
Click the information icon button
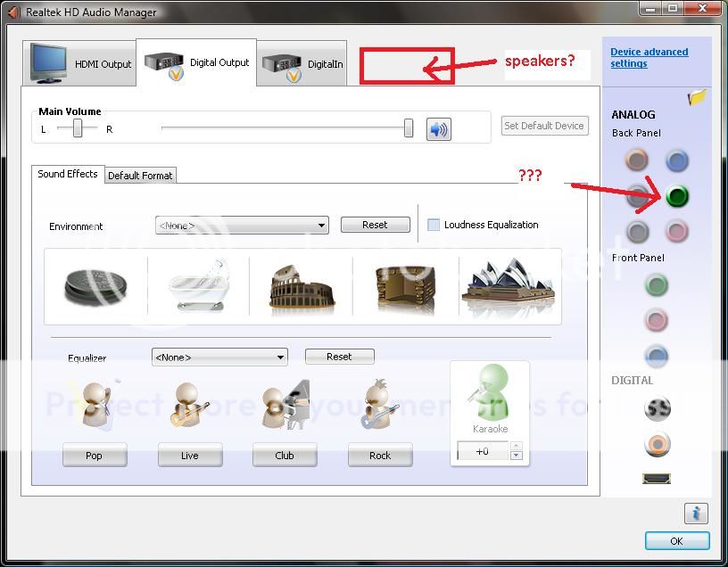[696, 514]
